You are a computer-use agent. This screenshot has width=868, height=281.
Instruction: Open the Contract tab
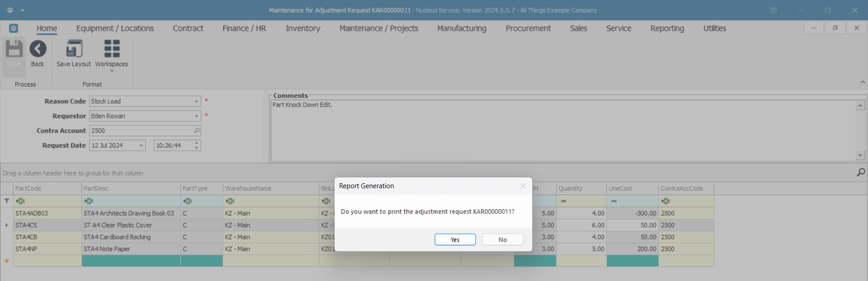[188, 28]
